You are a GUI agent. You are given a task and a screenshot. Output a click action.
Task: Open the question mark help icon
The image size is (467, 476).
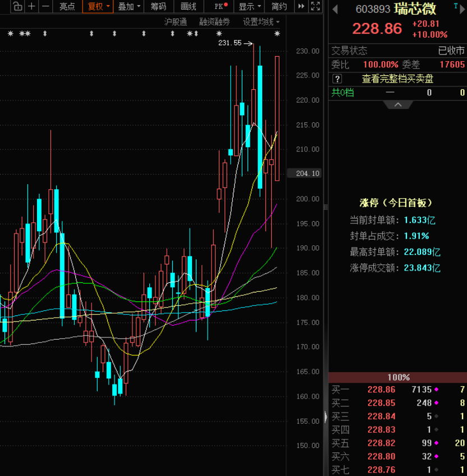337,79
